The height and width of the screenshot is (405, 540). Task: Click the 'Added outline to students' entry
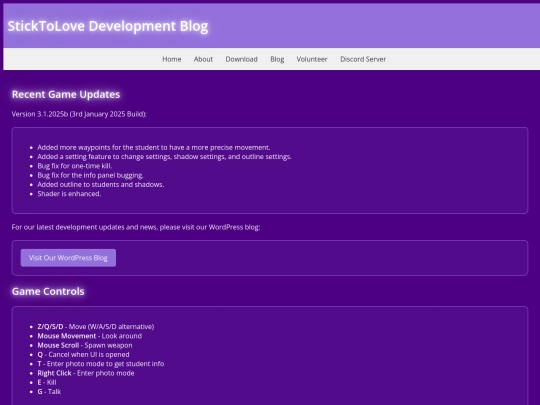click(101, 185)
